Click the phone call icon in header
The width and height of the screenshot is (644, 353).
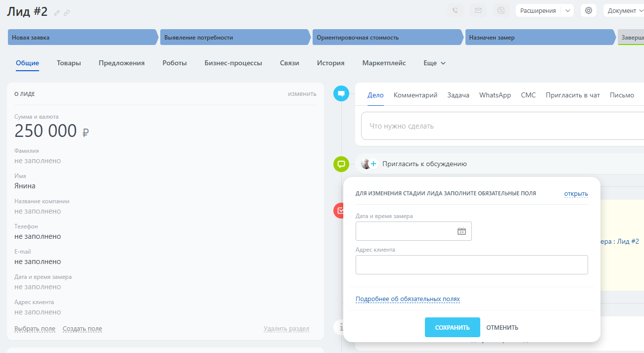(455, 10)
